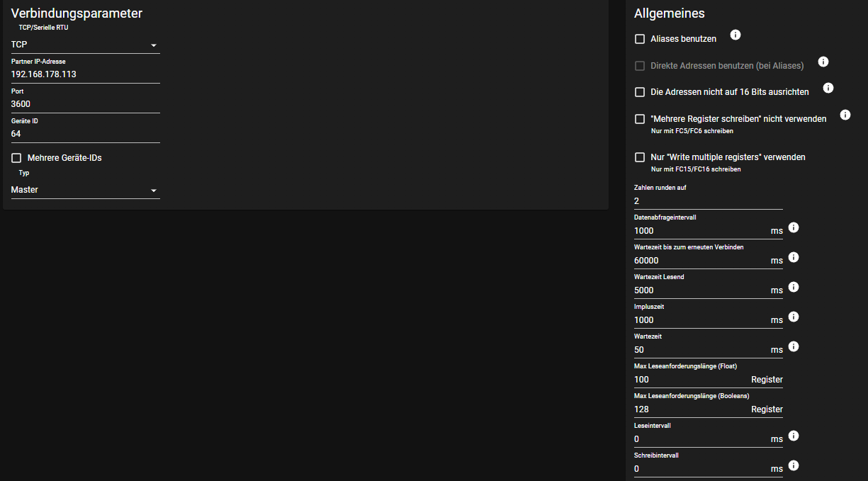Select the Port field with 3600
This screenshot has height=481, width=868.
pos(86,104)
